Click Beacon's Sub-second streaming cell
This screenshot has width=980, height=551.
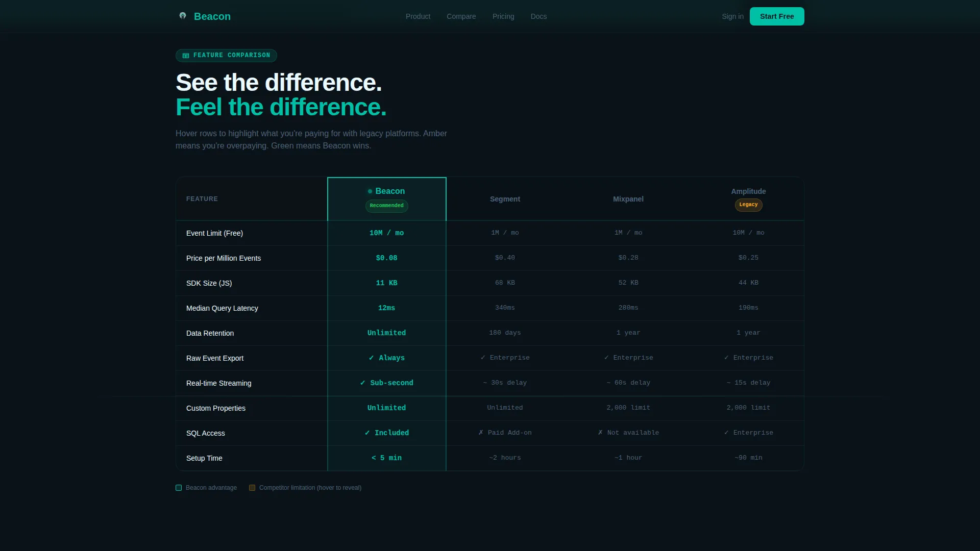[x=387, y=383]
